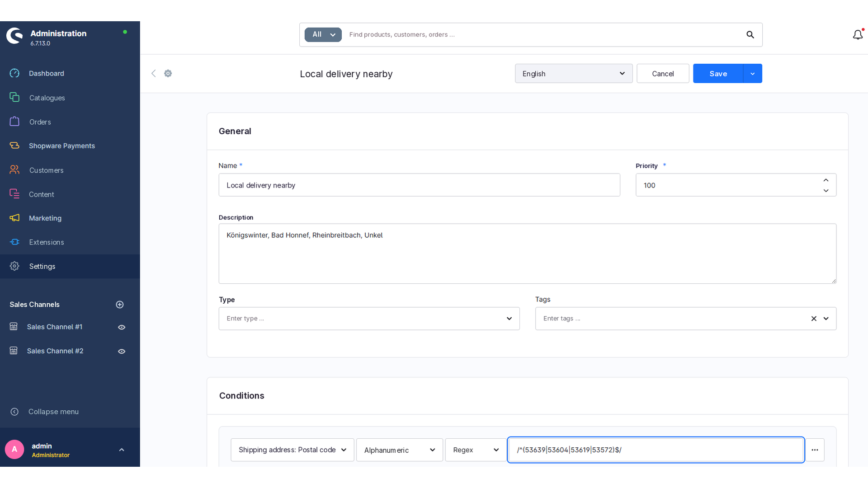This screenshot has width=868, height=488.
Task: Click the Content layout icon
Action: click(14, 194)
